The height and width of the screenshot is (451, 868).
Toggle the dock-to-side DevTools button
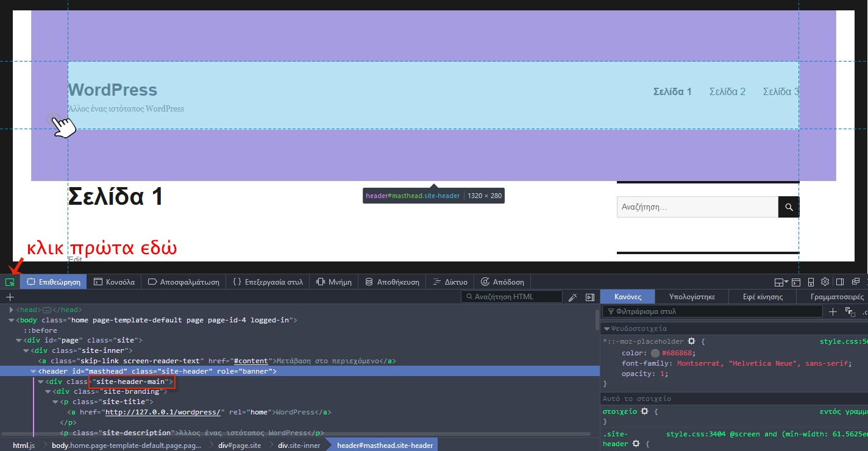[x=840, y=282]
